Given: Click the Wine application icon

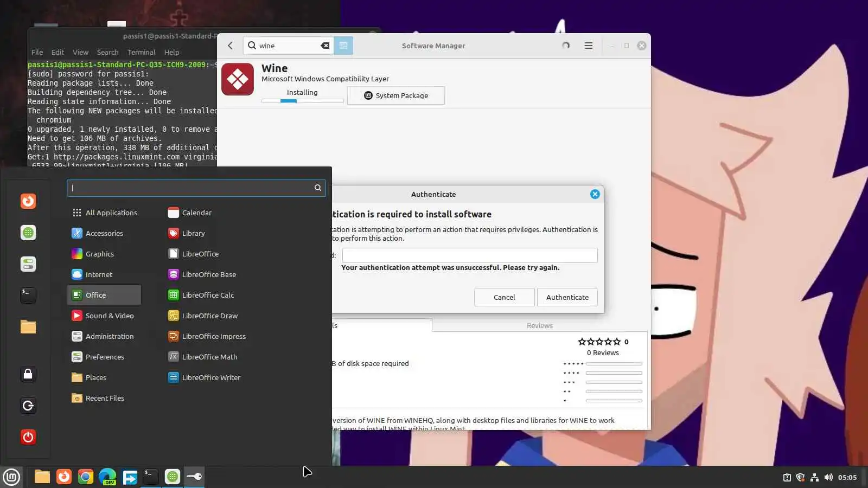Looking at the screenshot, I should [x=238, y=79].
